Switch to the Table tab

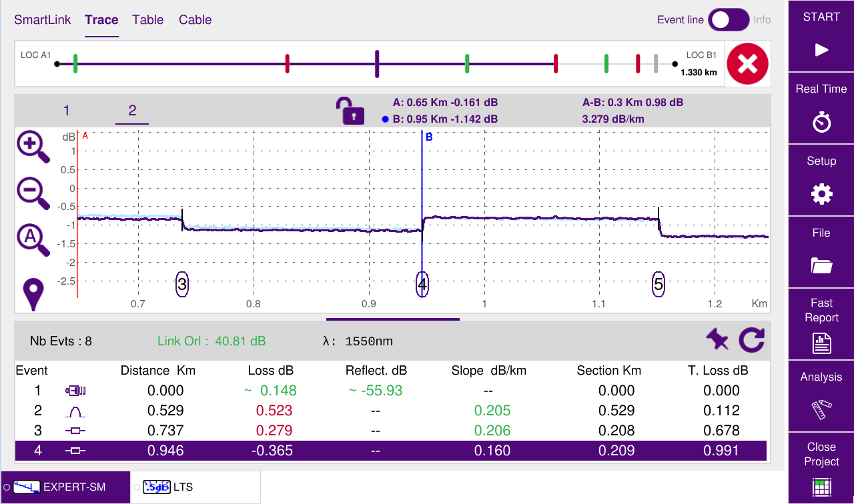click(x=147, y=20)
